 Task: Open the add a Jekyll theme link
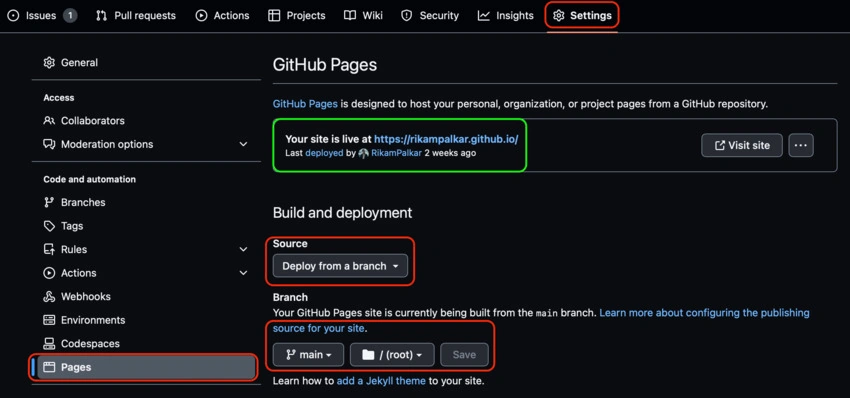[381, 381]
